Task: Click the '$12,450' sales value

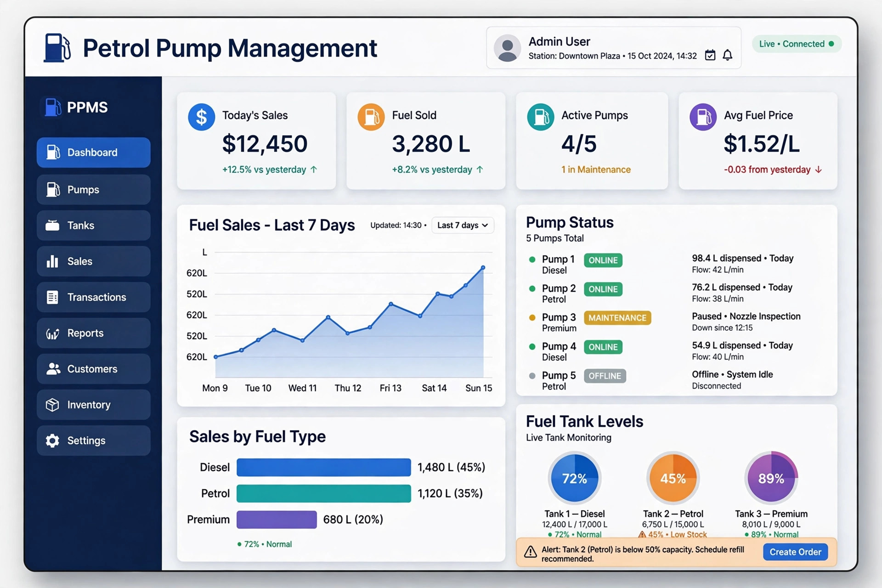Action: click(x=265, y=144)
